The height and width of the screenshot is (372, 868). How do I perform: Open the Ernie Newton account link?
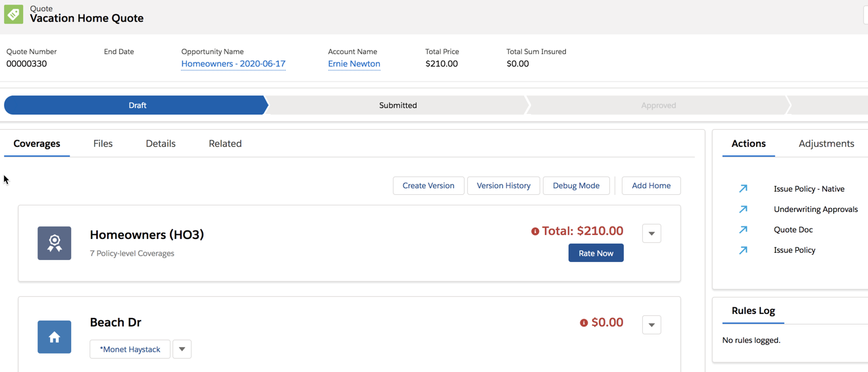tap(354, 64)
